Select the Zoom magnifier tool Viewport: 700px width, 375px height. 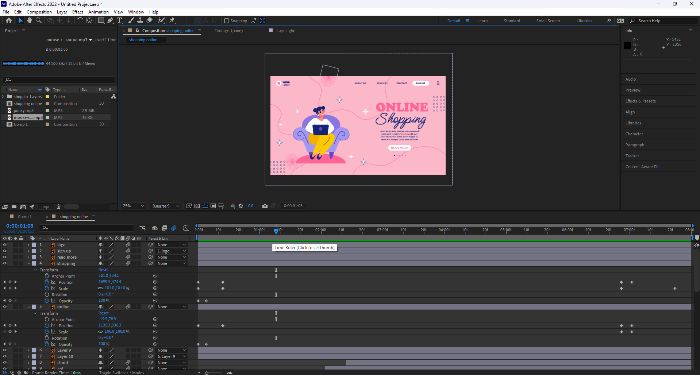pos(39,21)
